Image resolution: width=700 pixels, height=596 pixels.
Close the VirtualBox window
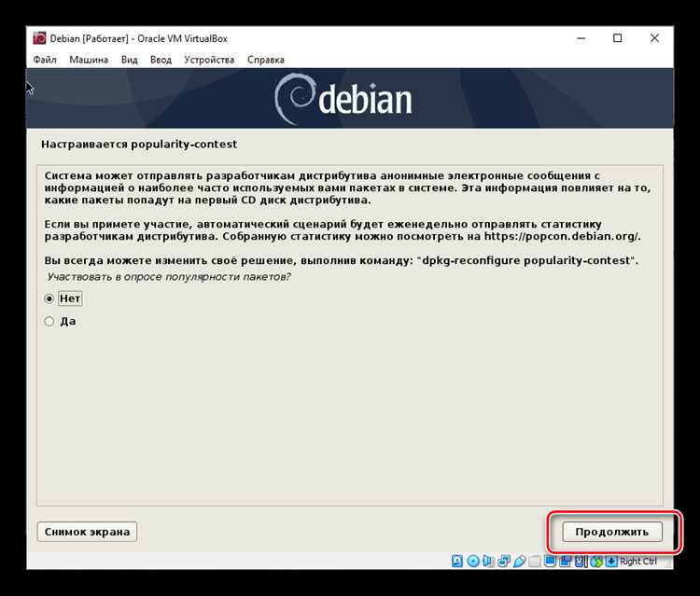pyautogui.click(x=654, y=38)
